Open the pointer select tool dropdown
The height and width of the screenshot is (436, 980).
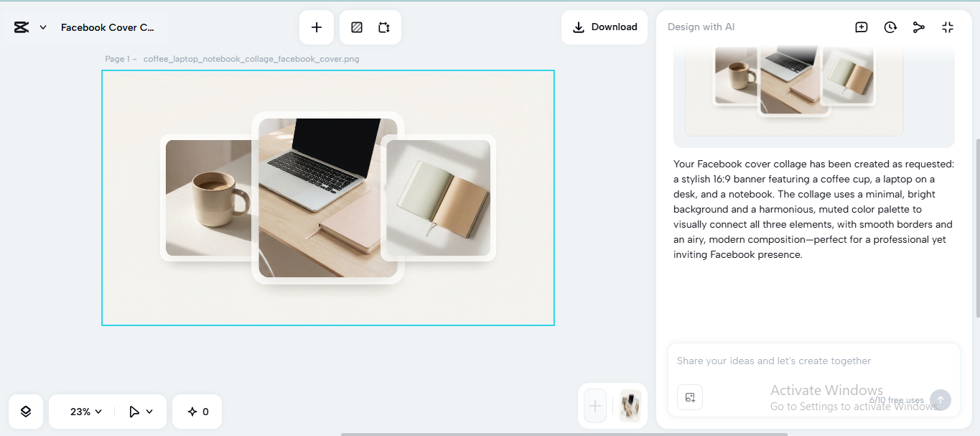[141, 412]
